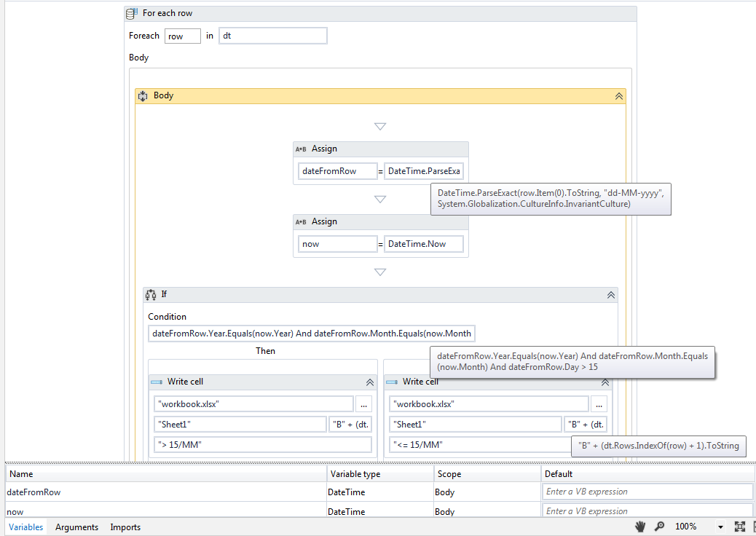Image resolution: width=756 pixels, height=536 pixels.
Task: Click the dateFromRow Assign activity icon
Action: point(301,149)
